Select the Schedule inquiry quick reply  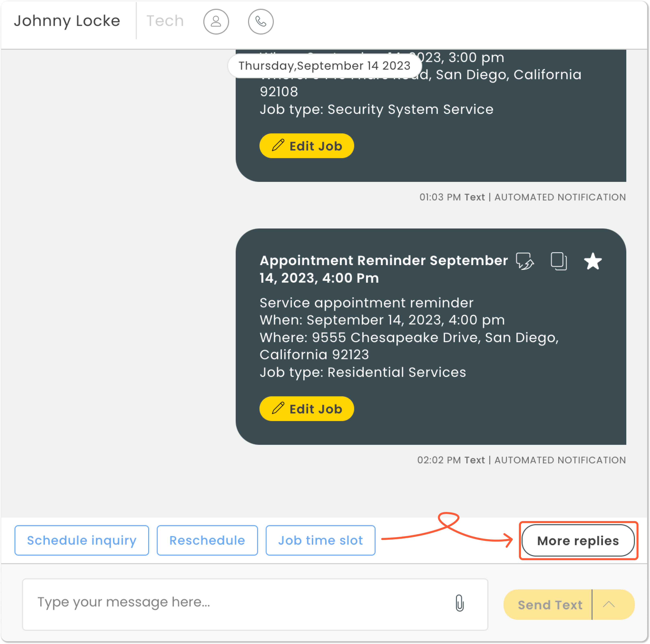pos(81,541)
